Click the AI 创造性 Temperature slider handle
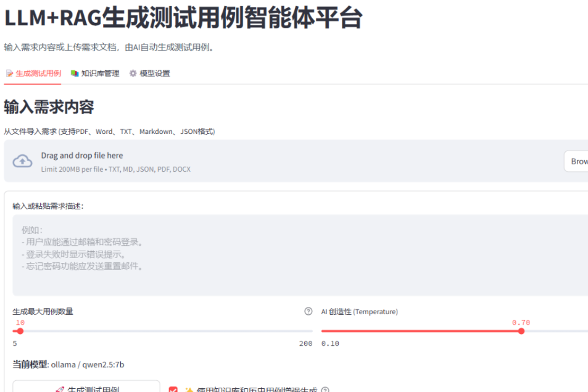The width and height of the screenshot is (588, 392). (521, 332)
